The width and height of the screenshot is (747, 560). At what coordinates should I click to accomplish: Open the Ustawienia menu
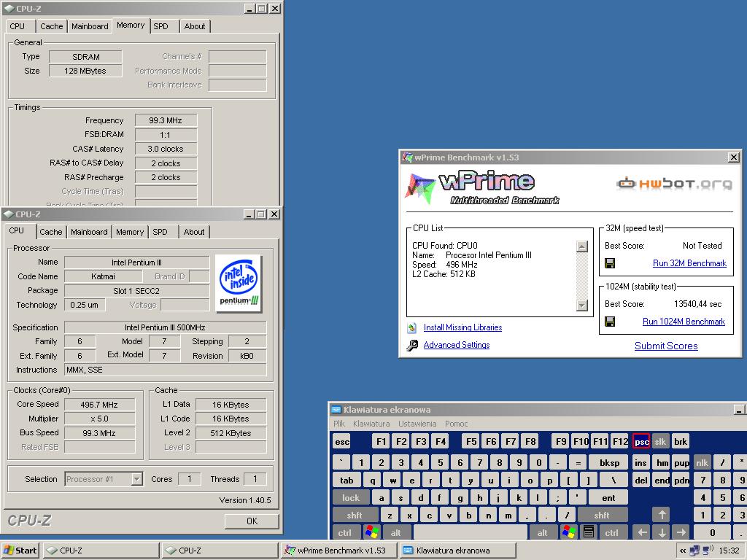(417, 424)
